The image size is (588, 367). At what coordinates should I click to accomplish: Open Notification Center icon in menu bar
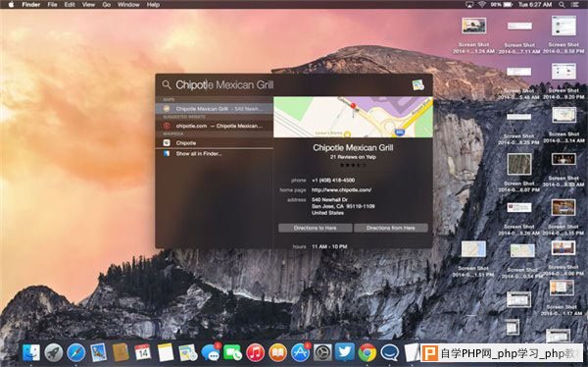575,5
